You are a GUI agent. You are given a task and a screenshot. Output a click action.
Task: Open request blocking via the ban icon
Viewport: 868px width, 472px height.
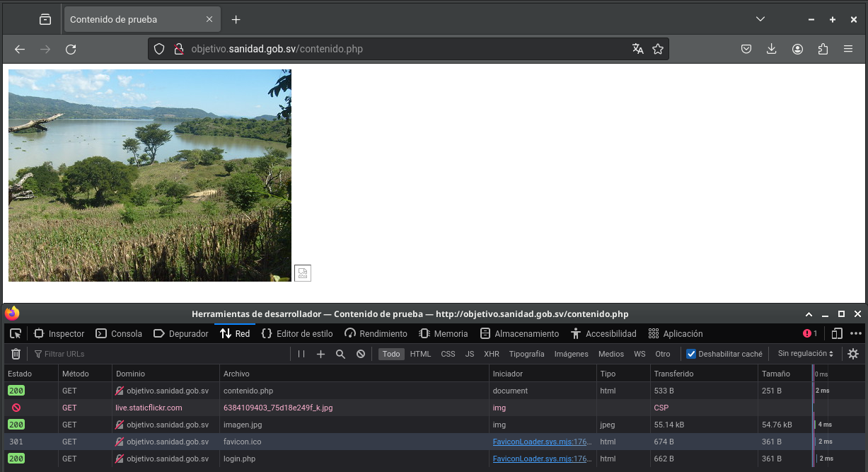click(361, 354)
